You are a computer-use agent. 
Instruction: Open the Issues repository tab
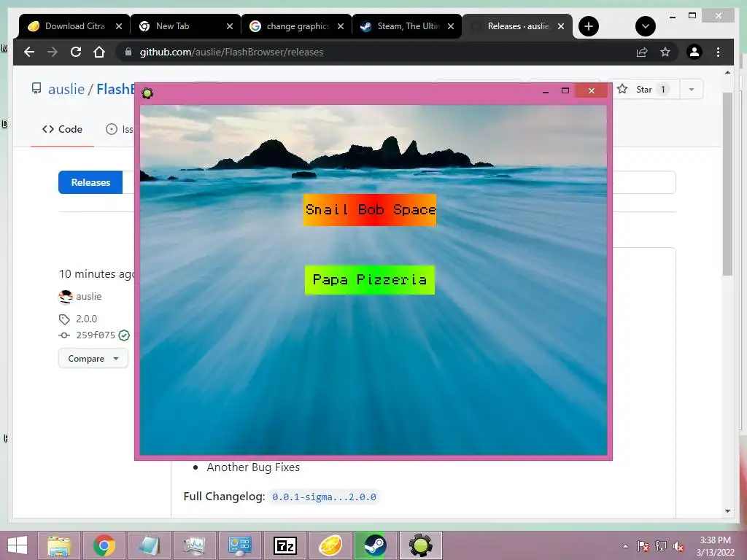pyautogui.click(x=120, y=129)
